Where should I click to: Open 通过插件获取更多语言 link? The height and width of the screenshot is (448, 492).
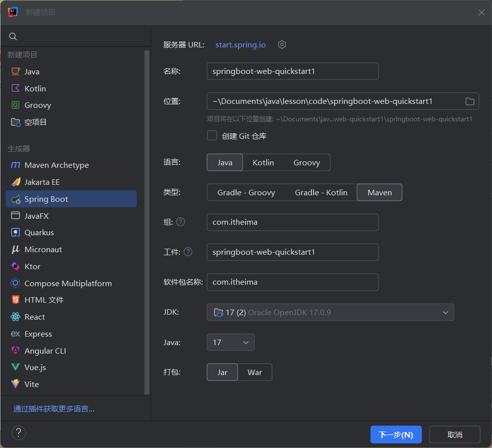pyautogui.click(x=53, y=409)
